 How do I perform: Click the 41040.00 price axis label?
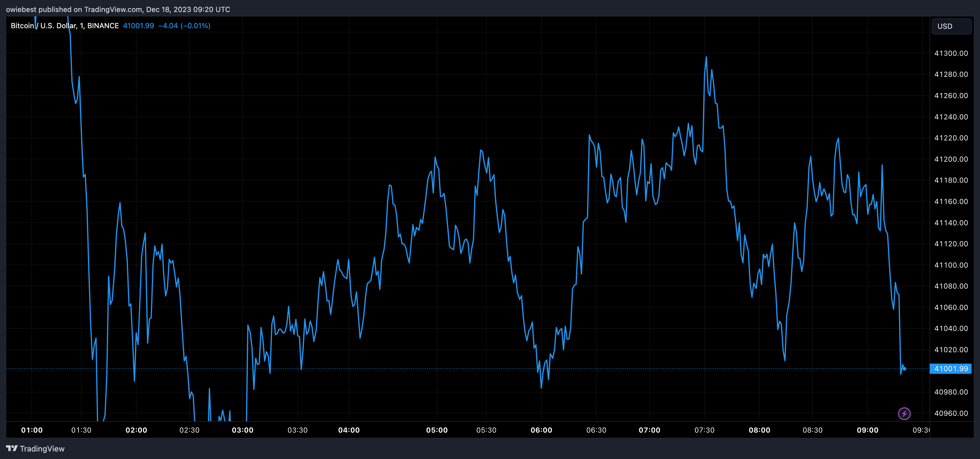[951, 328]
